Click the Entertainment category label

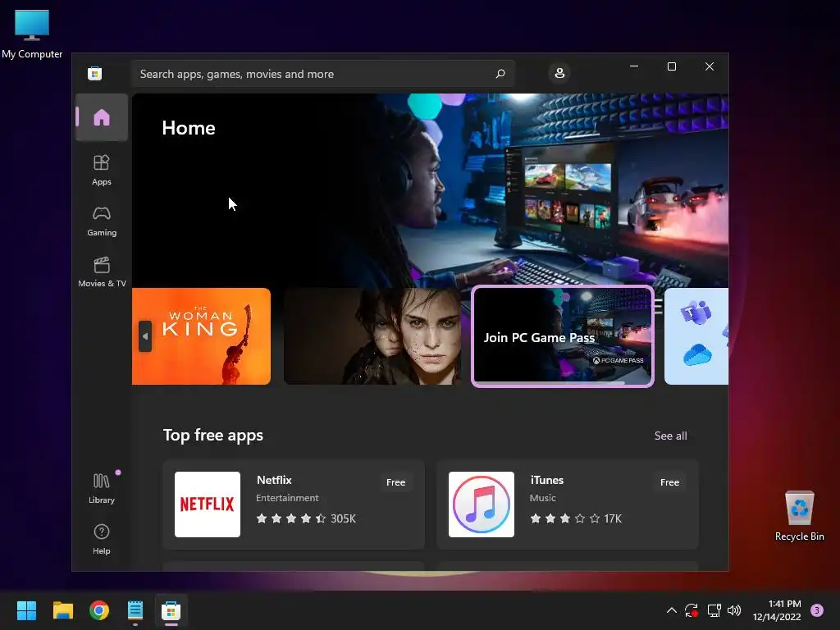point(287,498)
